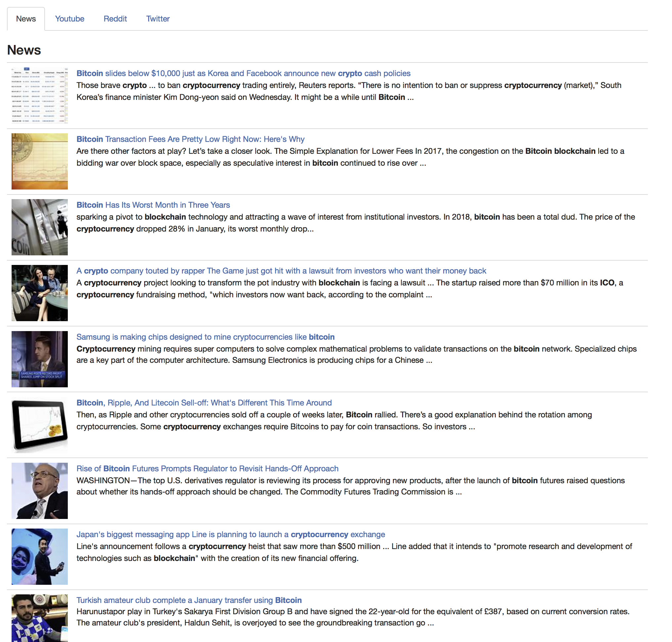Image resolution: width=672 pixels, height=642 pixels.
Task: Click the Samsung TV interview thumbnail
Action: [39, 359]
